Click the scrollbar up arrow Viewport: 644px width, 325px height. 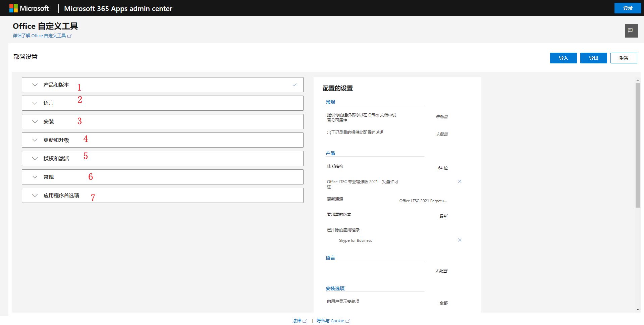(638, 80)
